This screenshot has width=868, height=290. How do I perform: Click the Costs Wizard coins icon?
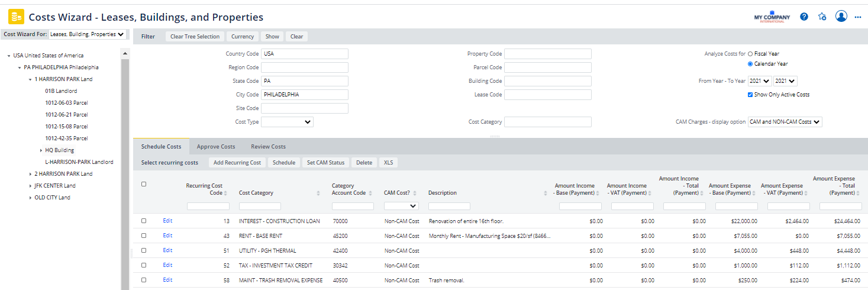pos(16,17)
